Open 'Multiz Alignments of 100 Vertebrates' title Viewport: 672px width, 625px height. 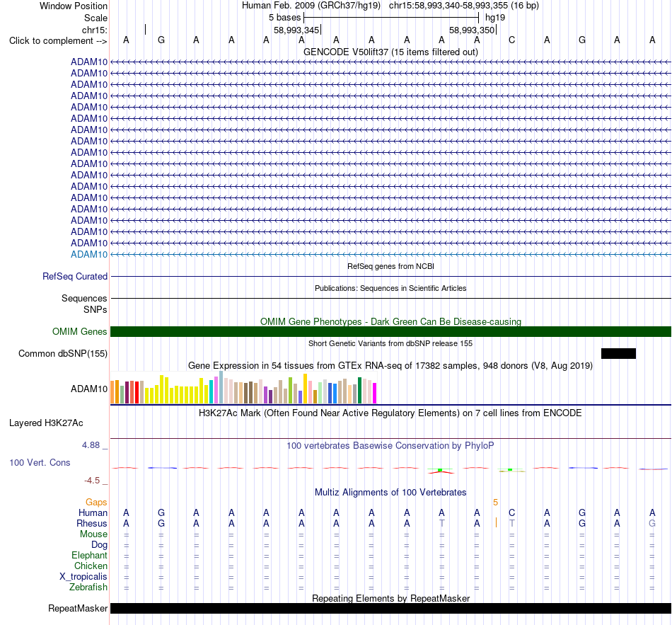pyautogui.click(x=390, y=492)
